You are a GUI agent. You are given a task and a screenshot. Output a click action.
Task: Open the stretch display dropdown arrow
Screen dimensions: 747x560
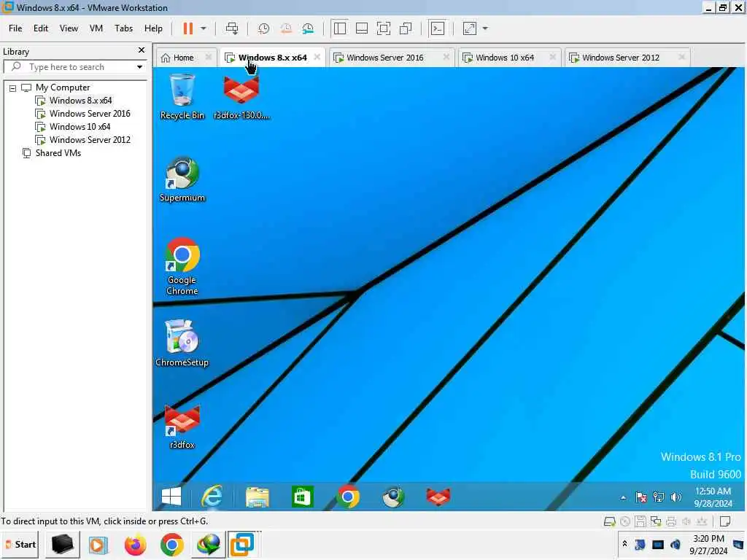(485, 28)
